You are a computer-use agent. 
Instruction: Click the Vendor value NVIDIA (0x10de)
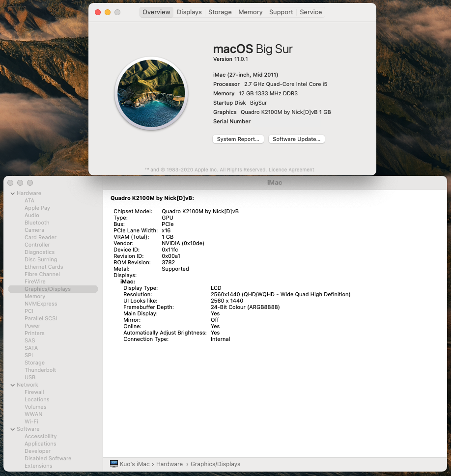pyautogui.click(x=183, y=243)
